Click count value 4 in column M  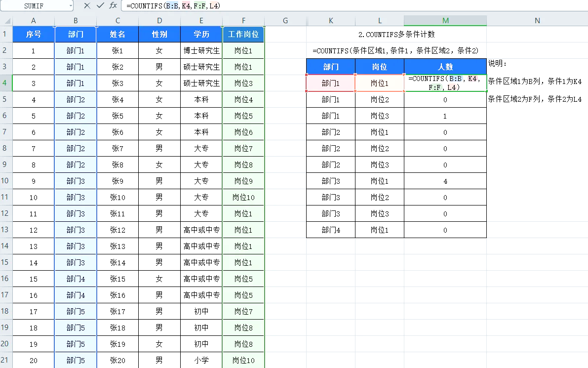point(445,181)
